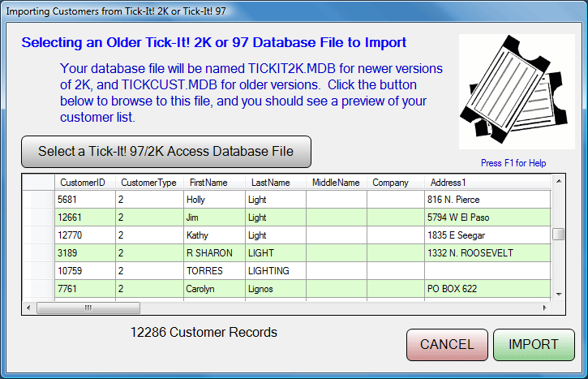The height and width of the screenshot is (379, 588).
Task: Click the grid's top-left select-all corner cell
Action: [x=39, y=183]
